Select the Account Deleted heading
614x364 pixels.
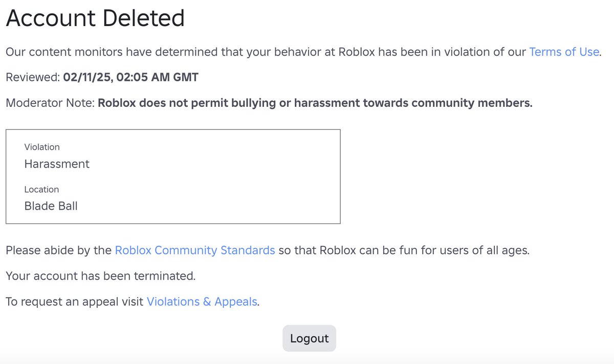pyautogui.click(x=95, y=18)
